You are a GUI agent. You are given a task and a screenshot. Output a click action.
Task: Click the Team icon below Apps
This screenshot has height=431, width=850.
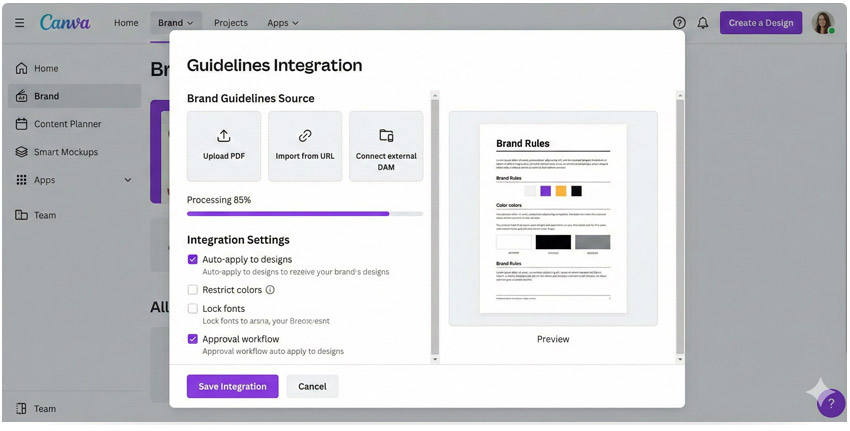(x=21, y=215)
